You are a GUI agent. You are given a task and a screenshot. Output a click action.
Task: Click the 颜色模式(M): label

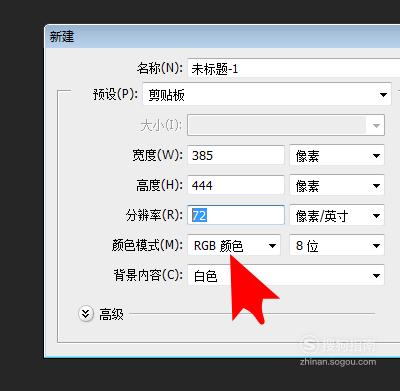point(147,245)
